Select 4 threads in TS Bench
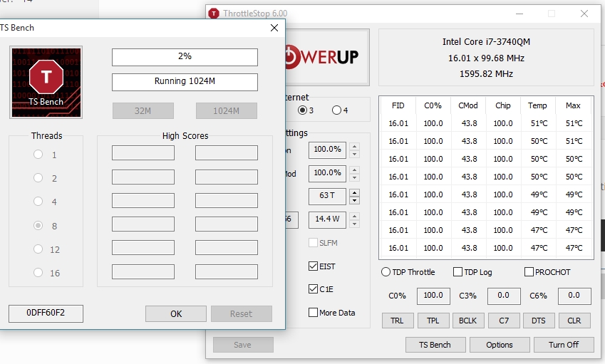Viewport: 605px width, 364px height. coord(38,202)
